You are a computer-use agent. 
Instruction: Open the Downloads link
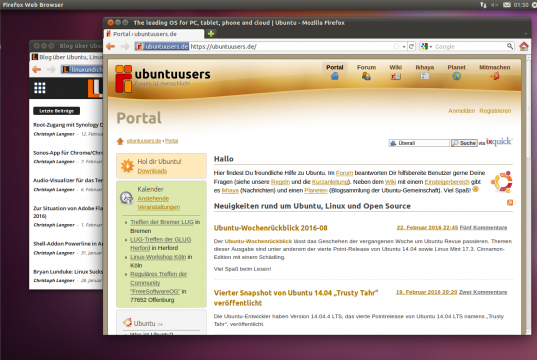tap(152, 171)
